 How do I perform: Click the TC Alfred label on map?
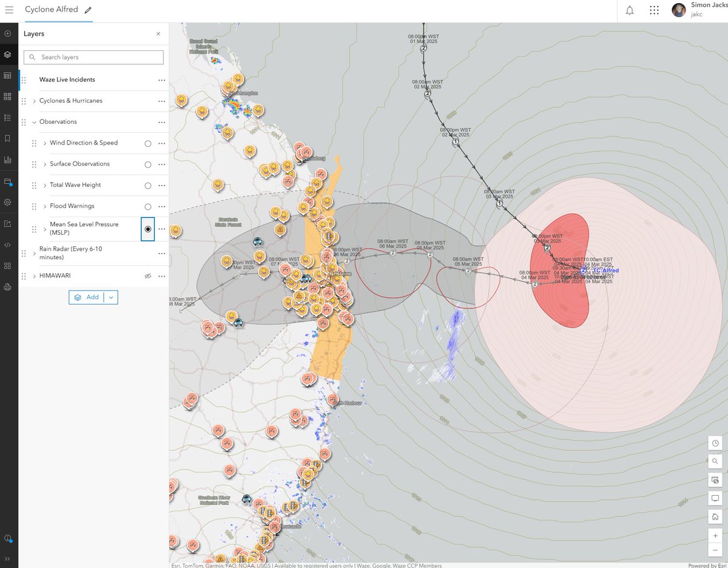pos(605,270)
